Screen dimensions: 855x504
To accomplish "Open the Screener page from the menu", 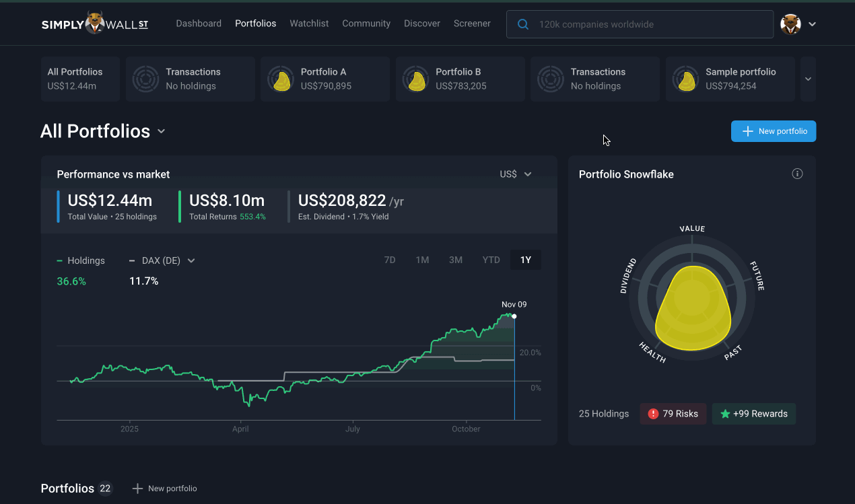I will tap(472, 24).
